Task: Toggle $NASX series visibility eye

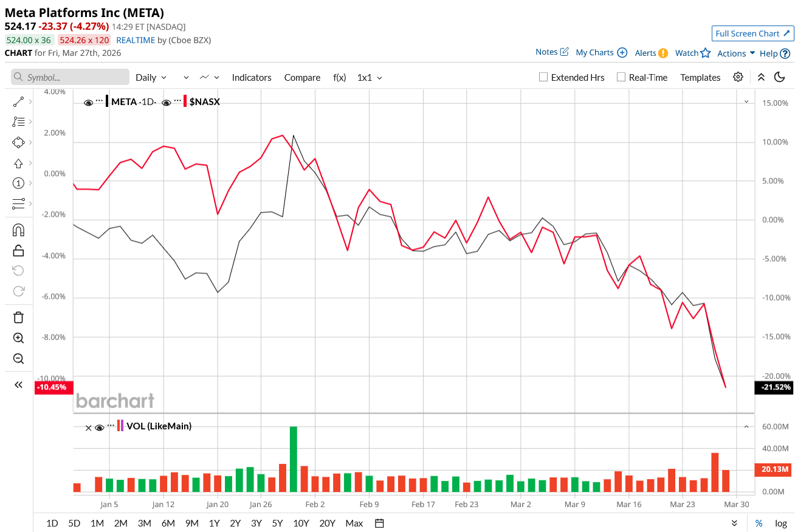Action: point(167,103)
